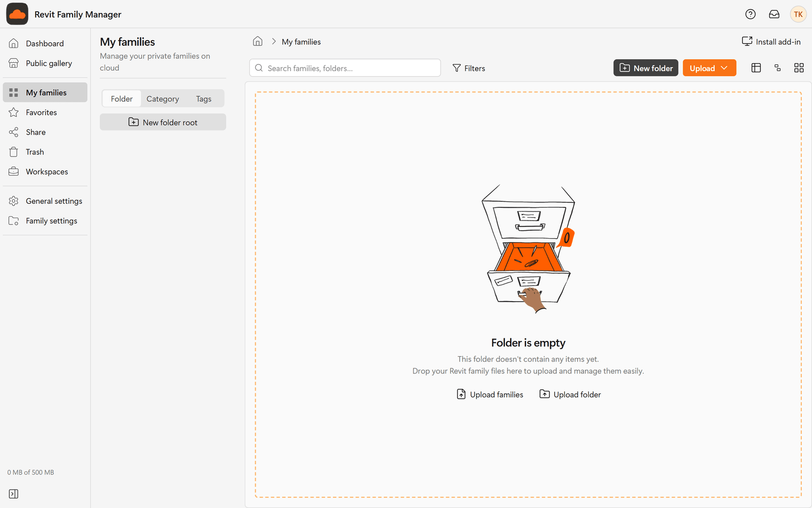Click the Revit Family Manager cloud logo
Image resolution: width=812 pixels, height=508 pixels.
tap(17, 14)
